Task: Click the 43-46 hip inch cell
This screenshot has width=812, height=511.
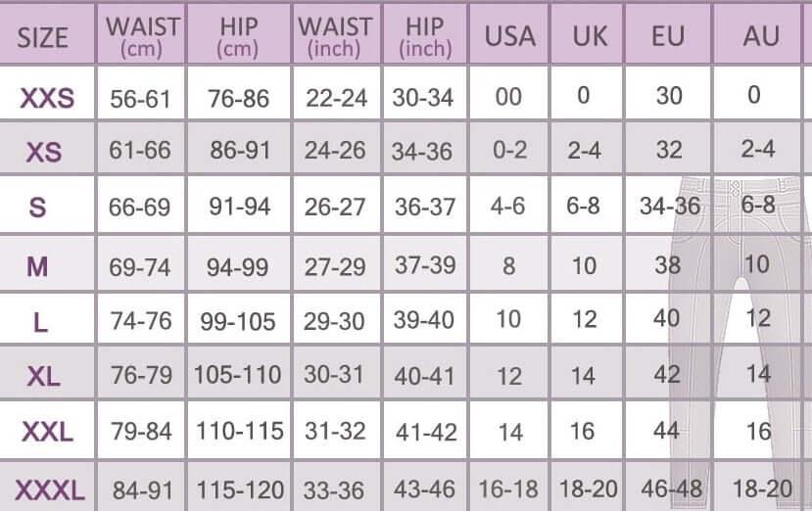Action: (x=424, y=488)
